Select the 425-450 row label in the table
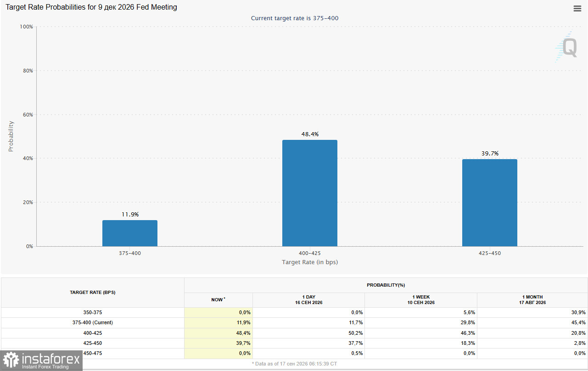The image size is (588, 371). pos(93,343)
